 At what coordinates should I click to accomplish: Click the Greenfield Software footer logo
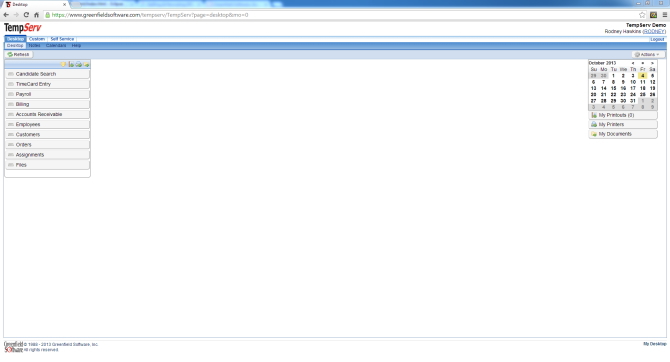13,347
